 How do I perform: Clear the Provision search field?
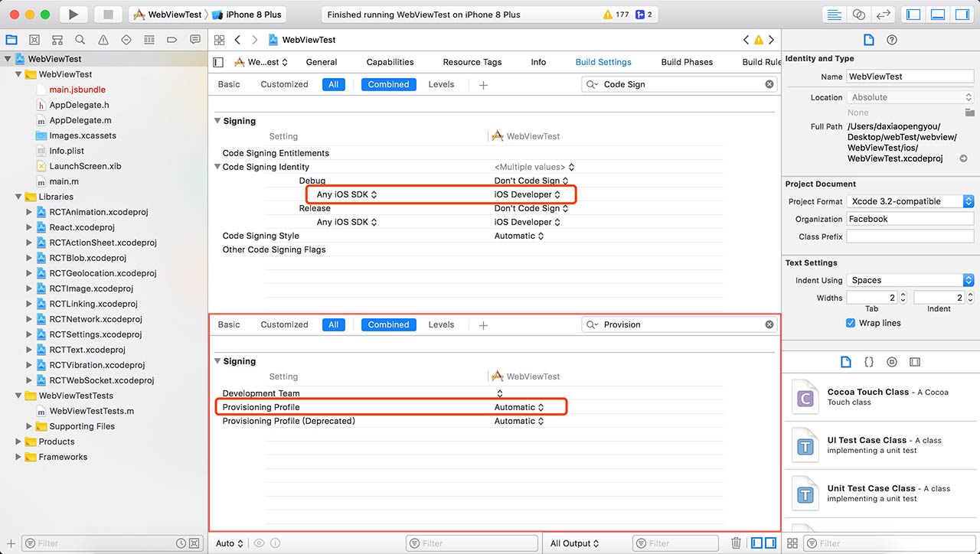769,324
